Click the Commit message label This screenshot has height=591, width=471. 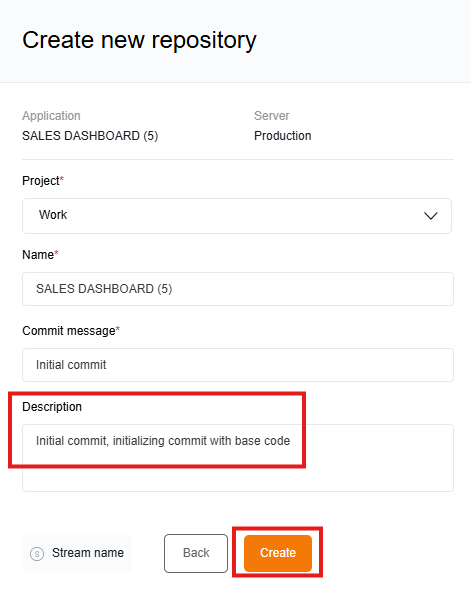(71, 331)
